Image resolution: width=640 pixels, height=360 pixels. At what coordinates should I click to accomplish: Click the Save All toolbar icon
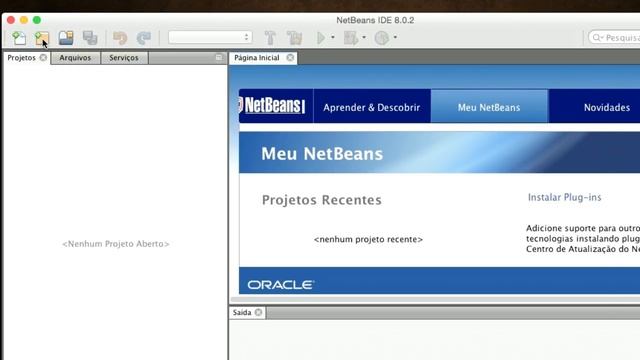pos(90,38)
